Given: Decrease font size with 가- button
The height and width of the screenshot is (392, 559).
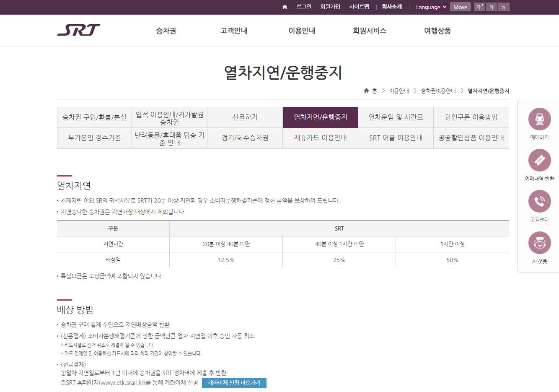Looking at the screenshot, I should tap(504, 7).
